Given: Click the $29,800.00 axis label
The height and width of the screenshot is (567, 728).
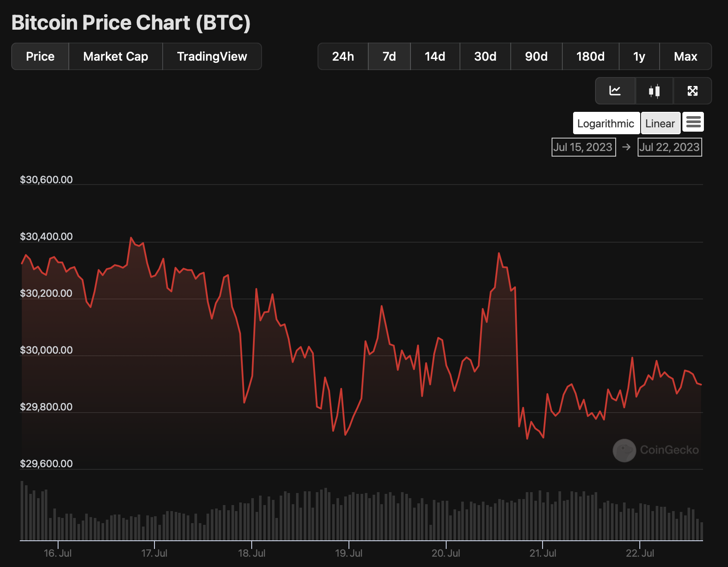Looking at the screenshot, I should [x=46, y=407].
